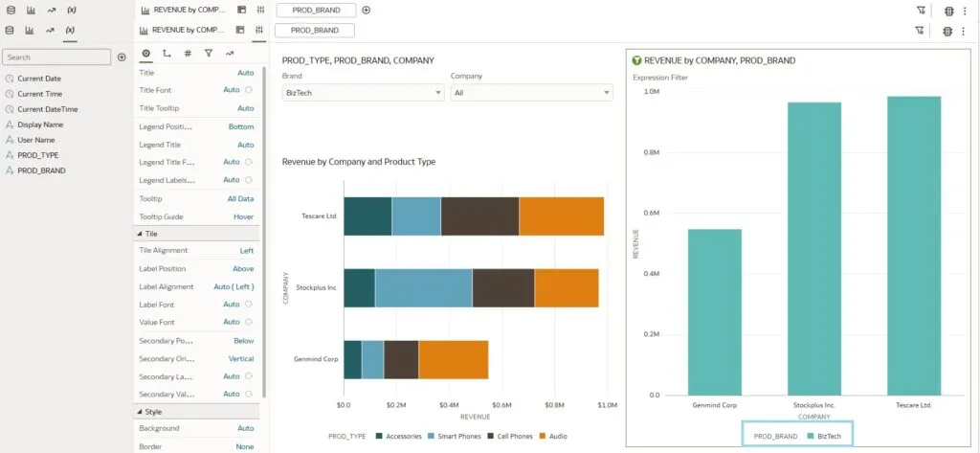Image resolution: width=980 pixels, height=453 pixels.
Task: Toggle the Value Font auto circle
Action: 249,322
